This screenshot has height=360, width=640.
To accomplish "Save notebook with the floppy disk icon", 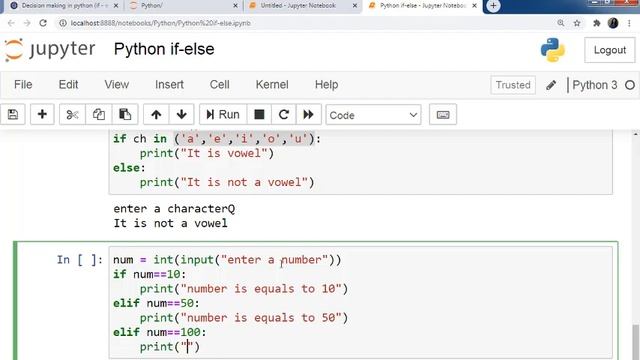I will coord(13,115).
